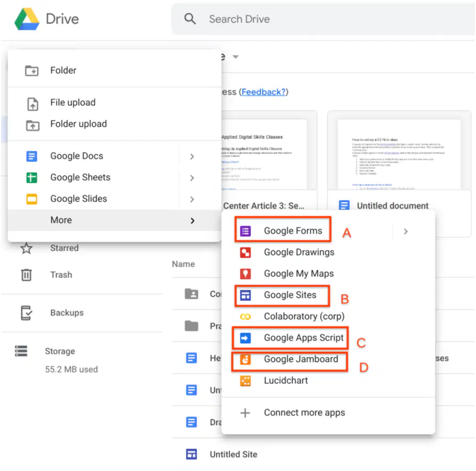Select Google Forms from submenu

point(329,231)
